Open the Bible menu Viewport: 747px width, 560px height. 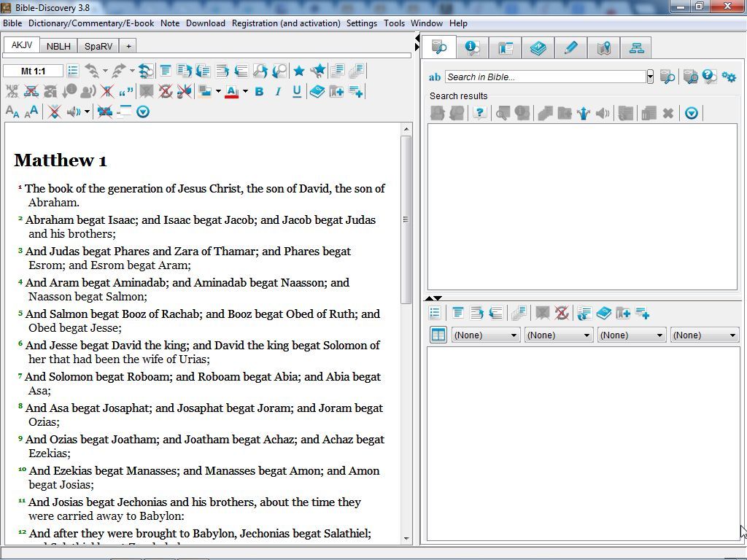[12, 23]
